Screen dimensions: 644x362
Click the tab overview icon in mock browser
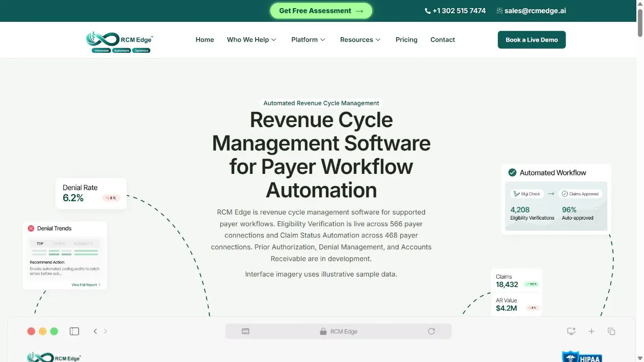click(x=611, y=331)
